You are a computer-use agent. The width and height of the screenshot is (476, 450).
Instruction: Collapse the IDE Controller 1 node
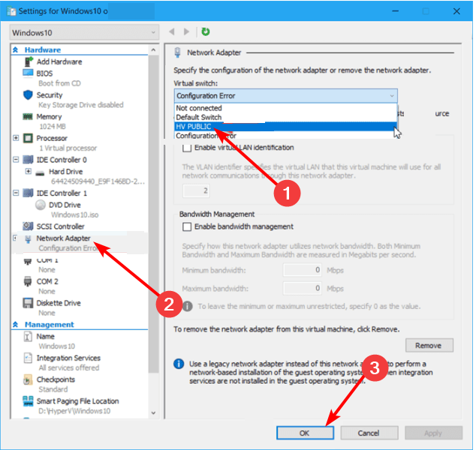tap(16, 193)
